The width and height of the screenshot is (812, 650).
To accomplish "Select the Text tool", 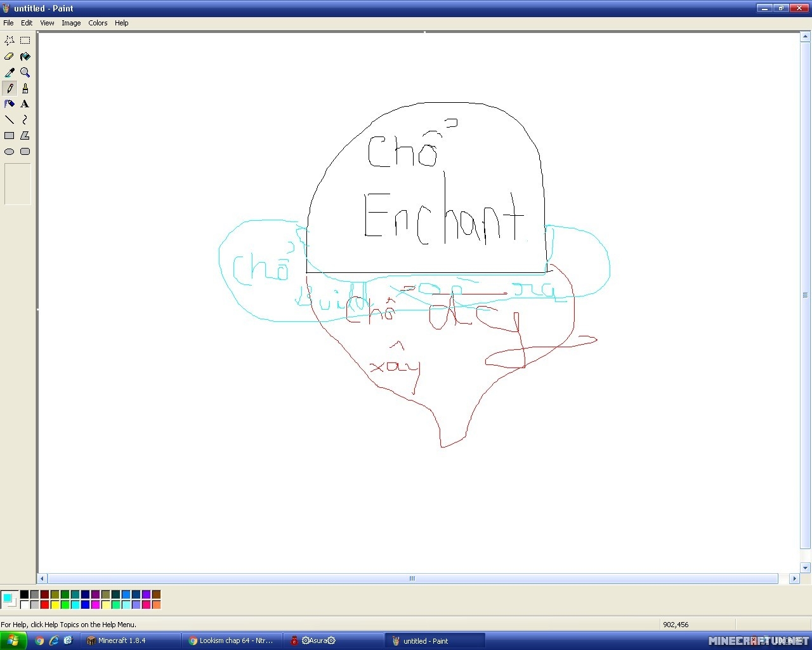I will (25, 104).
